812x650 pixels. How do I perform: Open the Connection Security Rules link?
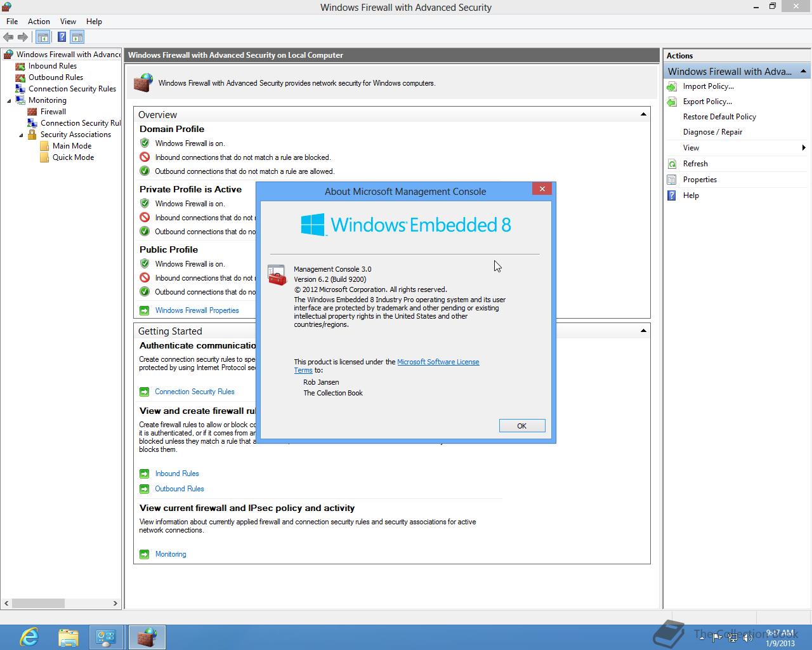[194, 392]
